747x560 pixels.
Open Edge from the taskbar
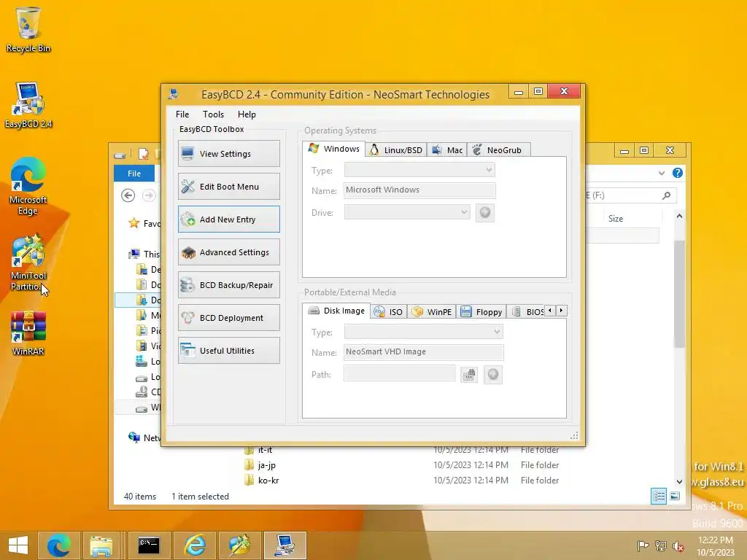tap(58, 545)
